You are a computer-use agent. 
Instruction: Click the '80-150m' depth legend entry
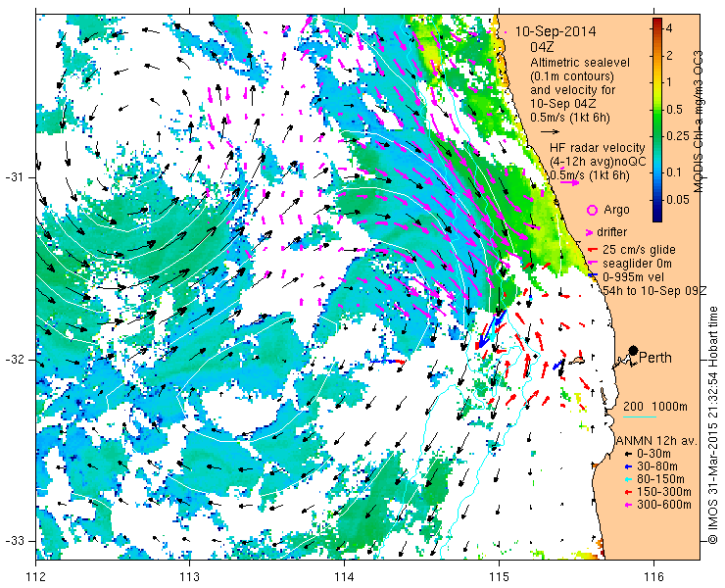coord(660,479)
